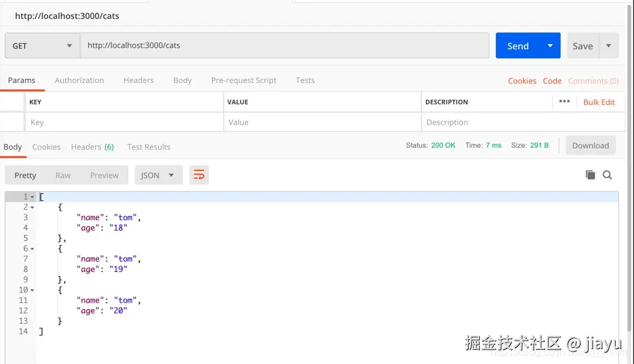Open Comments (0) link
This screenshot has width=634, height=364.
[593, 81]
